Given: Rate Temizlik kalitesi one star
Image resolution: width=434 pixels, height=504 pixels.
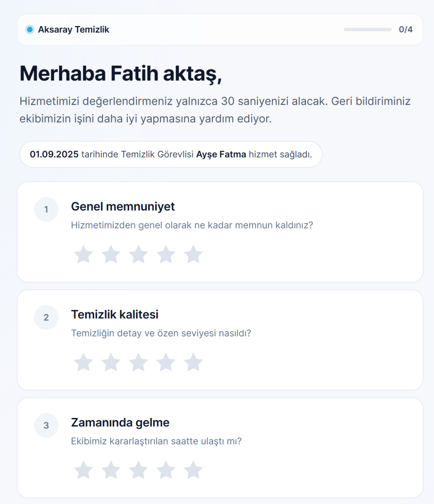Looking at the screenshot, I should 83,362.
